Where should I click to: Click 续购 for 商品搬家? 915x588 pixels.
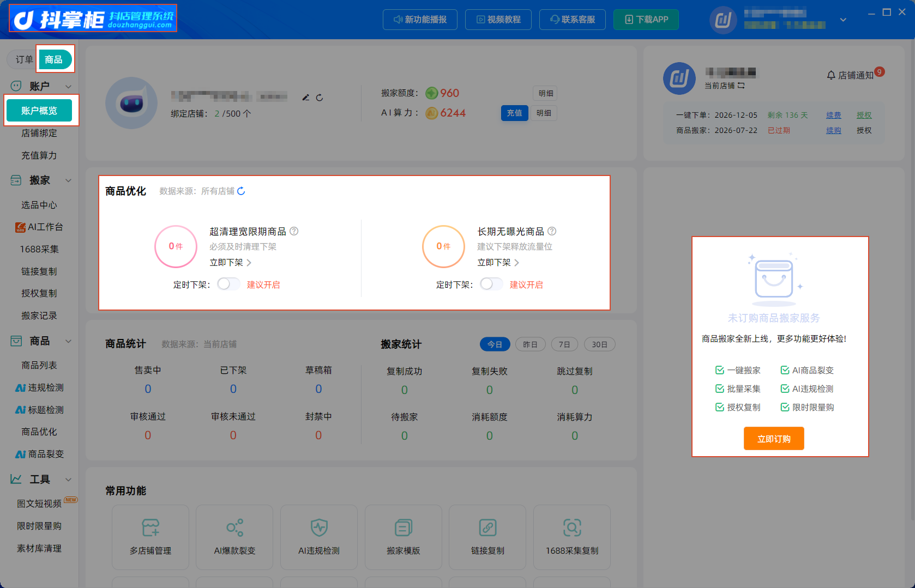click(833, 130)
